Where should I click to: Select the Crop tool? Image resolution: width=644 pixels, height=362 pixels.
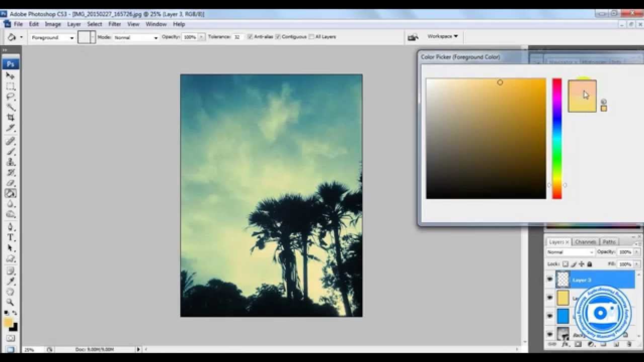click(11, 118)
